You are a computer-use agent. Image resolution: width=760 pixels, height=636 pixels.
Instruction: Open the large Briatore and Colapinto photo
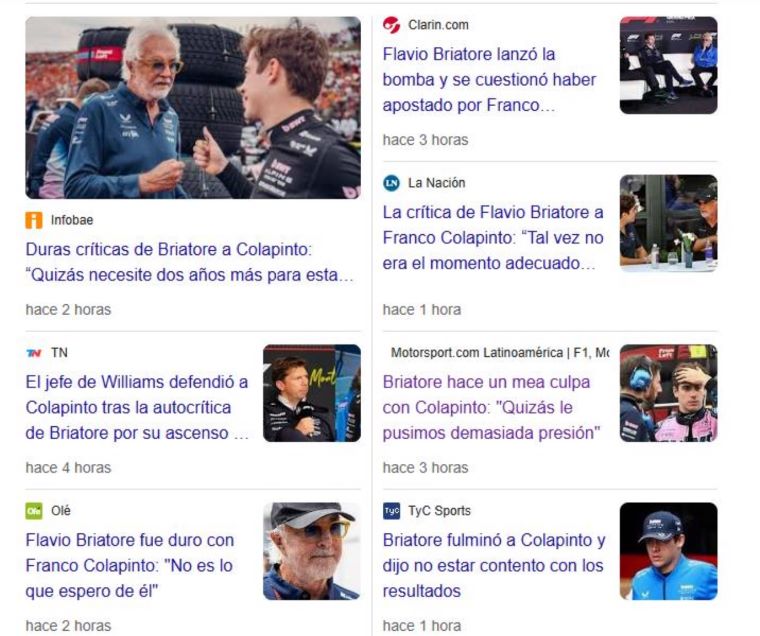[193, 108]
